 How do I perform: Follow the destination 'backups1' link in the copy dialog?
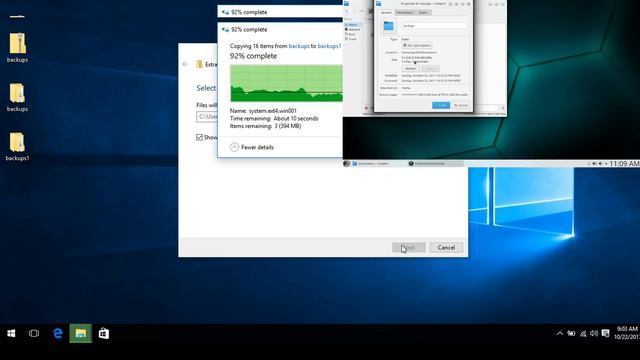pos(329,46)
